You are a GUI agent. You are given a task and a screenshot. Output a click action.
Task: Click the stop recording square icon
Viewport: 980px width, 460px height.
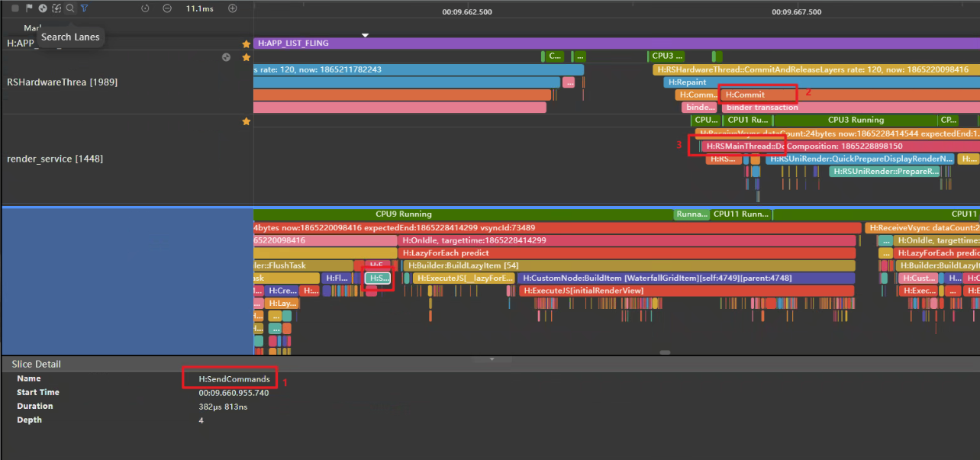click(x=15, y=8)
